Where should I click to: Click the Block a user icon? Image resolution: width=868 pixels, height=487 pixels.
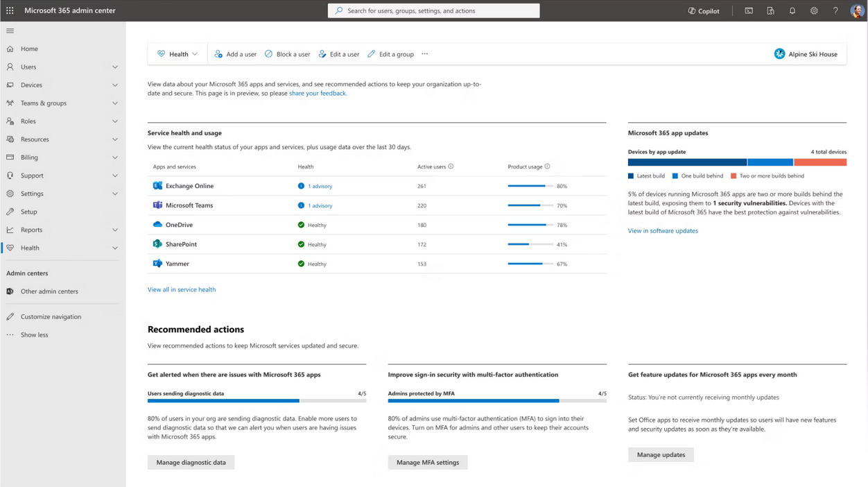click(268, 54)
